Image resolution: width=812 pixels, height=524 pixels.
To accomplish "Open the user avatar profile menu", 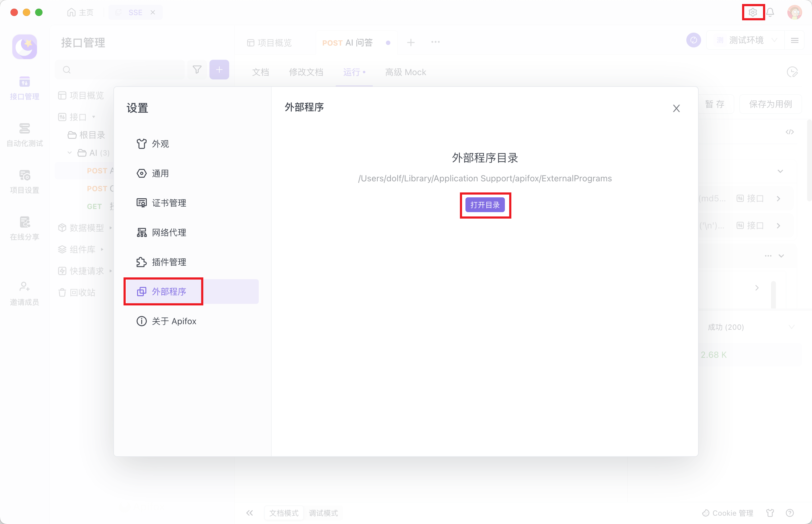I will point(794,13).
